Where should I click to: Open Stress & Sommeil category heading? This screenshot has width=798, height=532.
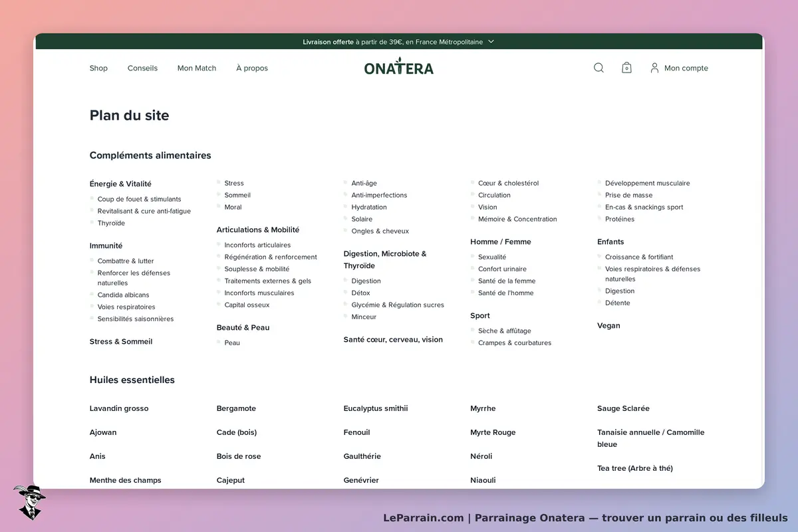[x=121, y=341]
